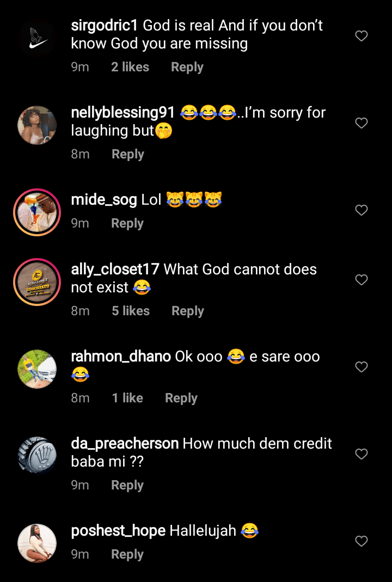Screen dimensions: 392x582
Task: Like da_preacherson's comment
Action: (x=362, y=454)
